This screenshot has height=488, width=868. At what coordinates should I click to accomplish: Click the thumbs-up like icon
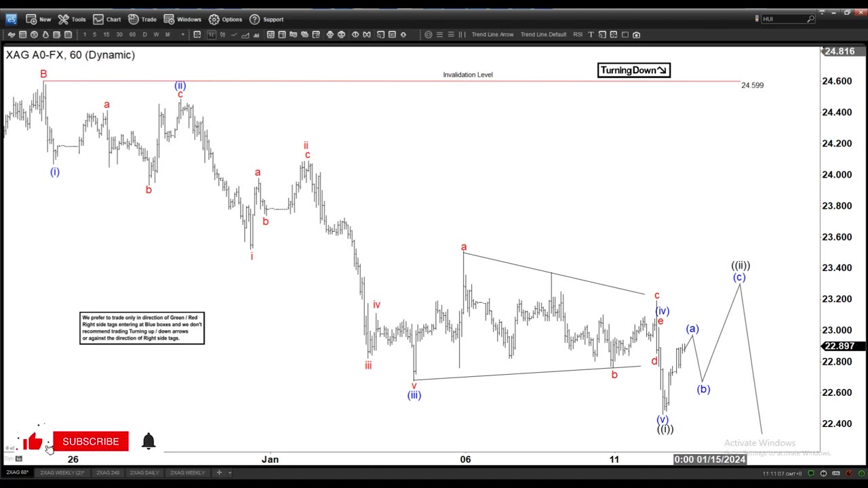[32, 443]
